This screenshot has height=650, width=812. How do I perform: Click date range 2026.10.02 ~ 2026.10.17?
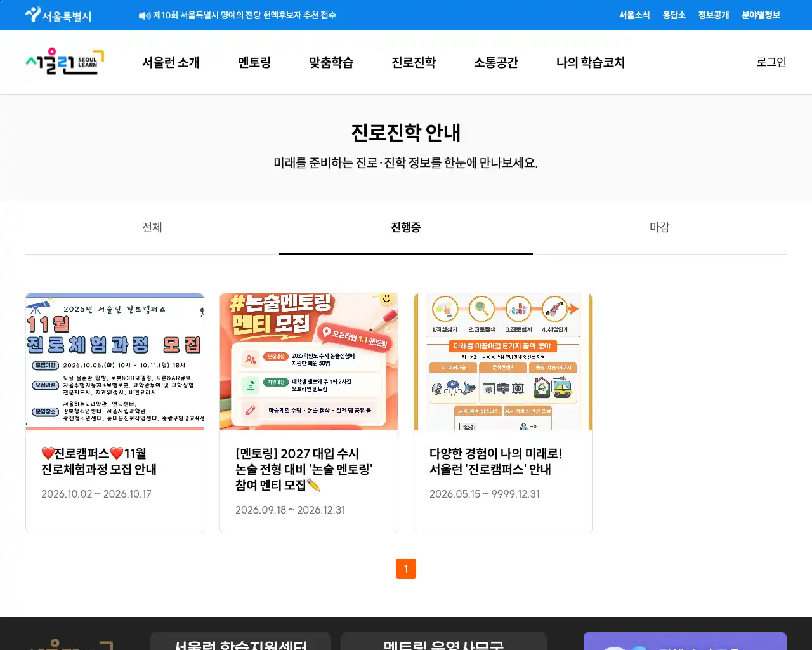(x=96, y=494)
